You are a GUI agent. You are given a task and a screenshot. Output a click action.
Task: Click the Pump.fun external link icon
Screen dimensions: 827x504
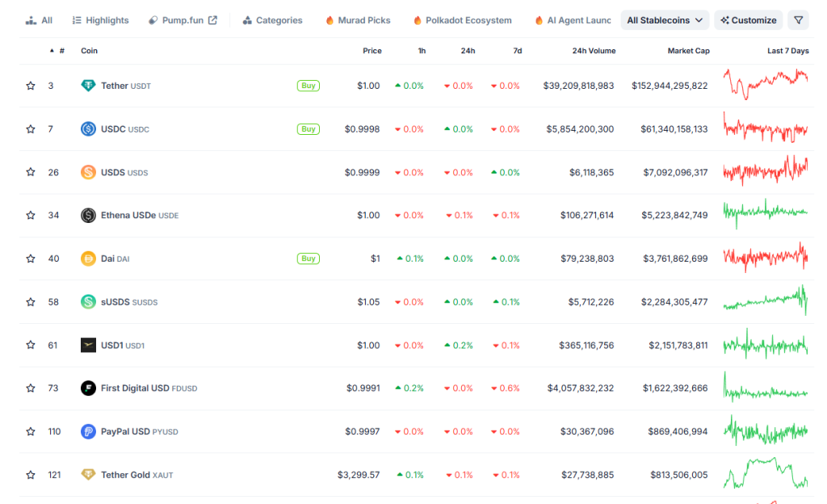212,20
